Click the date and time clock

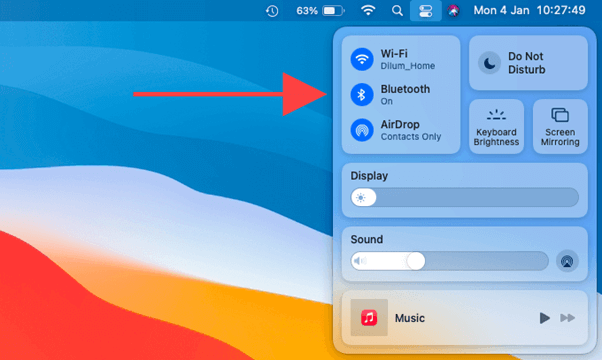(529, 10)
